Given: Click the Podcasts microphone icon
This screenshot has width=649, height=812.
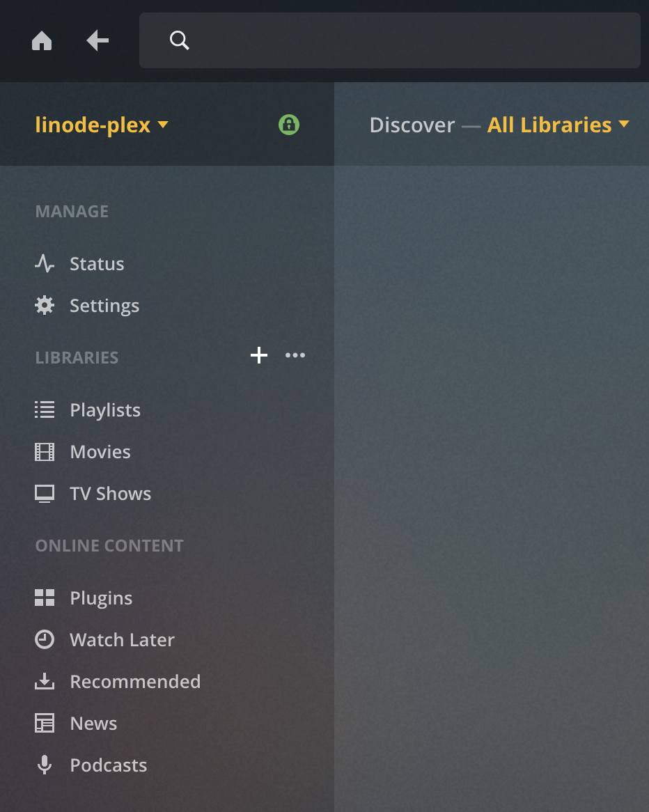Looking at the screenshot, I should pyautogui.click(x=45, y=765).
